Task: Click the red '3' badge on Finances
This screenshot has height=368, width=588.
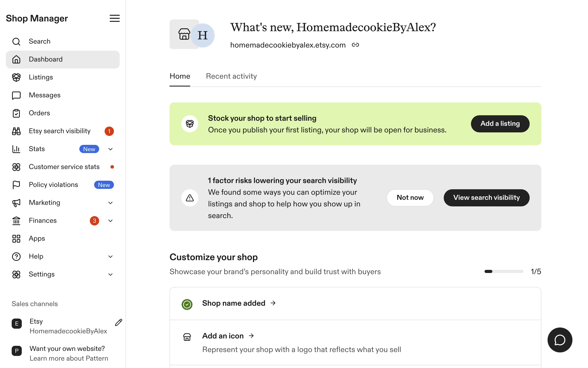Action: 94,221
